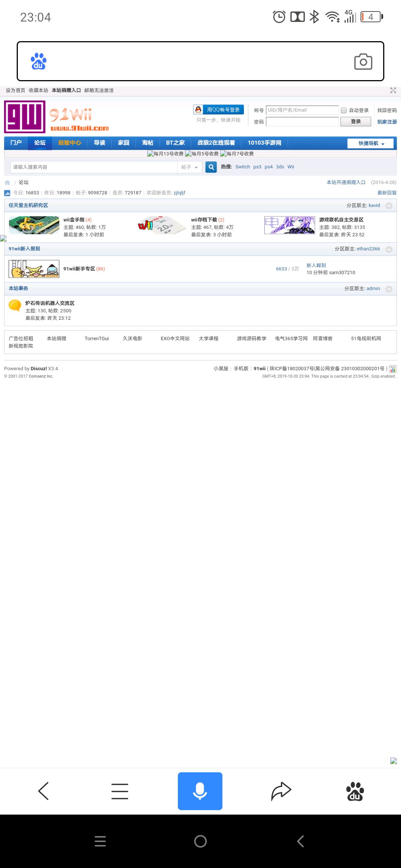Open the wii存档下载 forum thumbnail
Image resolution: width=401 pixels, height=868 pixels.
(162, 225)
